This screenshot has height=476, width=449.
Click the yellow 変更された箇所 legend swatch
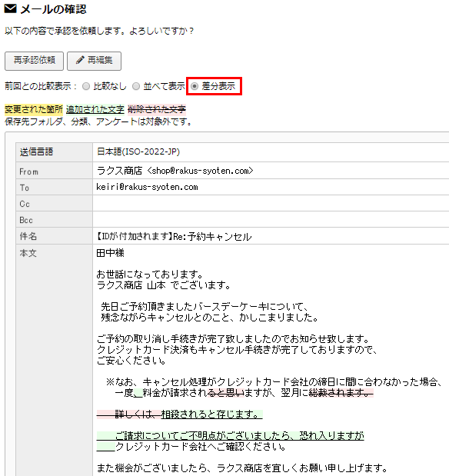coord(34,109)
